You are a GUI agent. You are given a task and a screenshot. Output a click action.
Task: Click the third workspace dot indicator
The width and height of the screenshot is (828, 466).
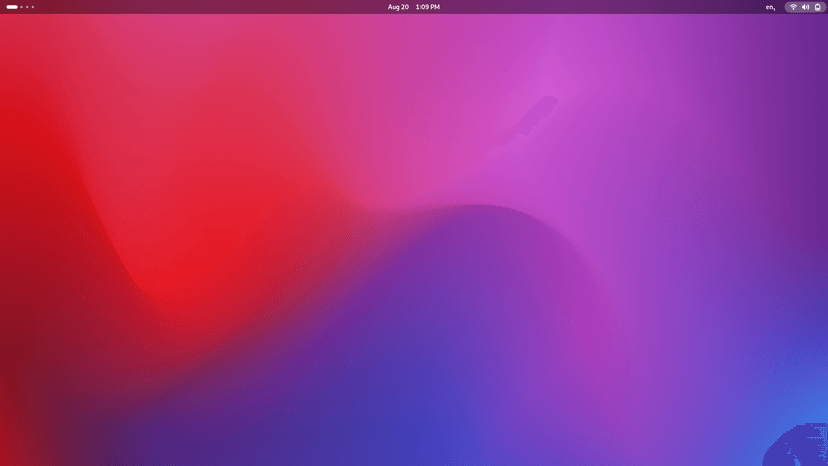[x=27, y=7]
